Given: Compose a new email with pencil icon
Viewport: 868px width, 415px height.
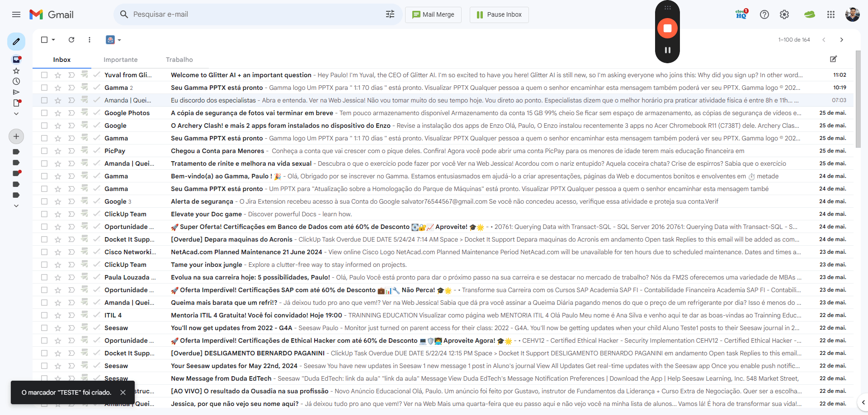Looking at the screenshot, I should [16, 42].
